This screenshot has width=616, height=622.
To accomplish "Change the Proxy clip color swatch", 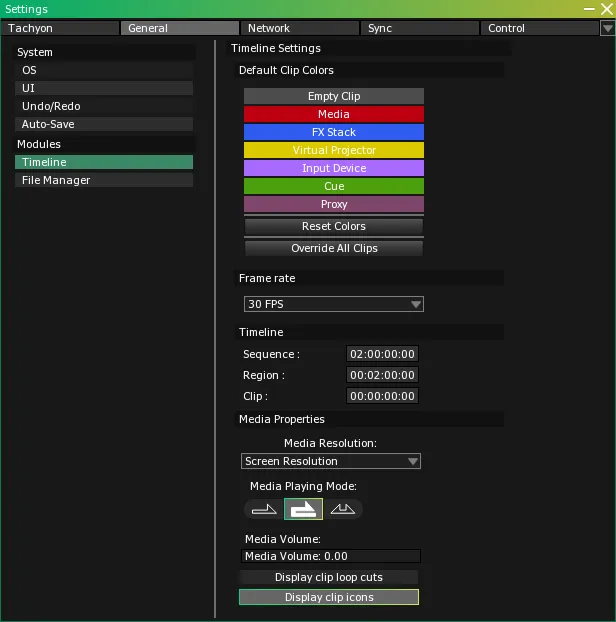I will [x=334, y=204].
